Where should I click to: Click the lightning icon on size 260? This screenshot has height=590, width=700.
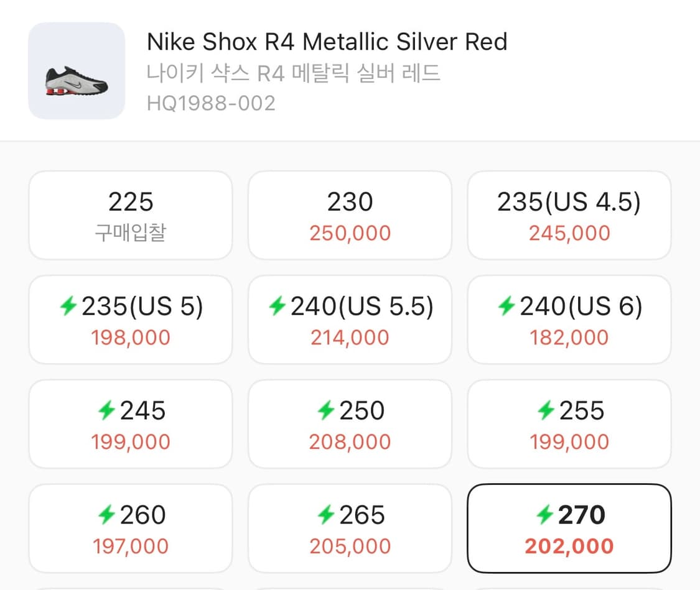click(106, 515)
